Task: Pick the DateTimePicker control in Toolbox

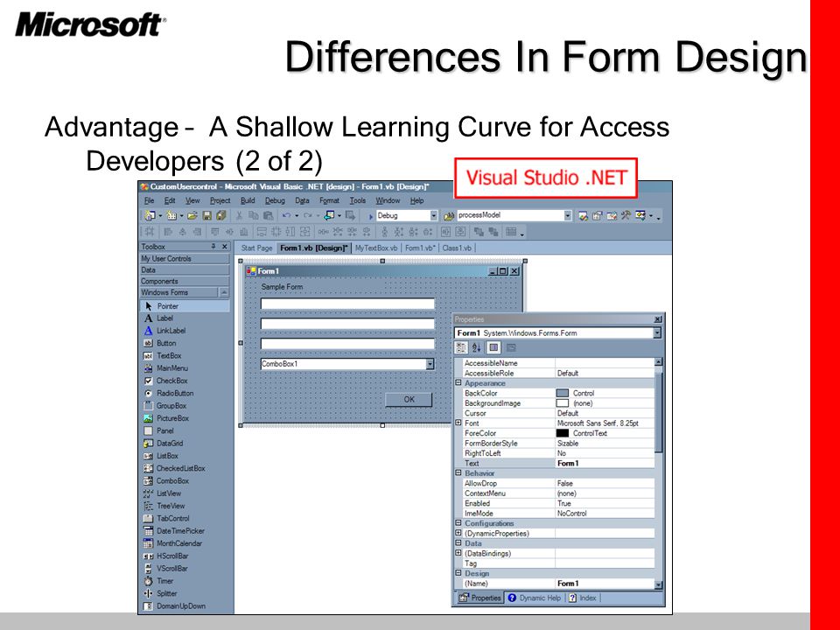Action: (x=174, y=531)
